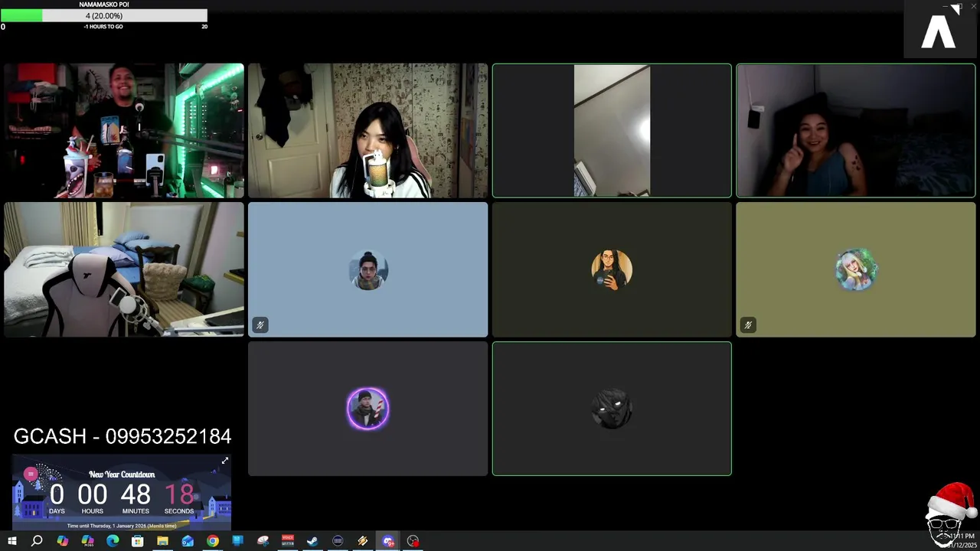Image resolution: width=980 pixels, height=551 pixels.
Task: Open File Explorer folder icon
Action: click(x=162, y=541)
